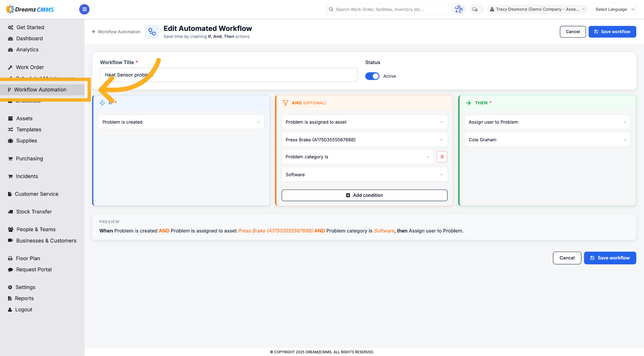Click the Stock Transfer truck icon
The image size is (644, 356).
pos(10,212)
